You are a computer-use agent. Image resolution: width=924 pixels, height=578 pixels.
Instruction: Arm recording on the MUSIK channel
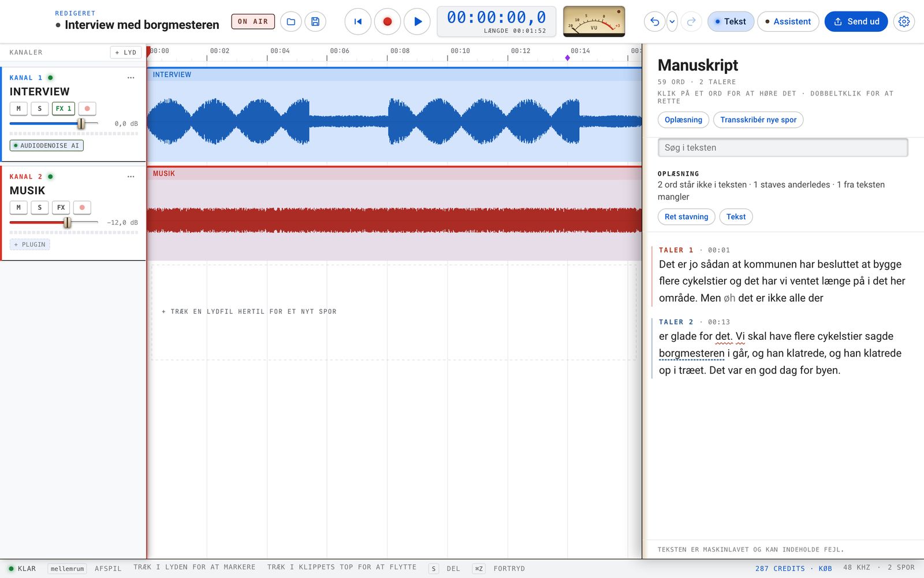[82, 208]
